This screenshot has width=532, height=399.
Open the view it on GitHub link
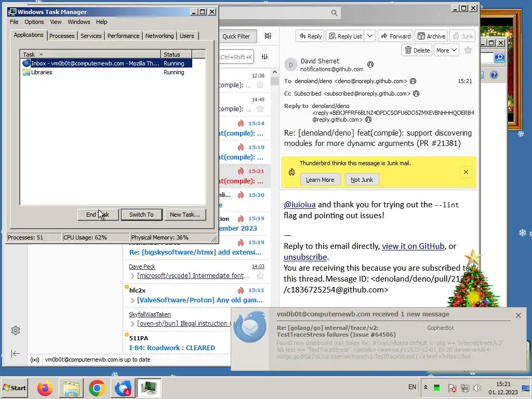pyautogui.click(x=413, y=246)
